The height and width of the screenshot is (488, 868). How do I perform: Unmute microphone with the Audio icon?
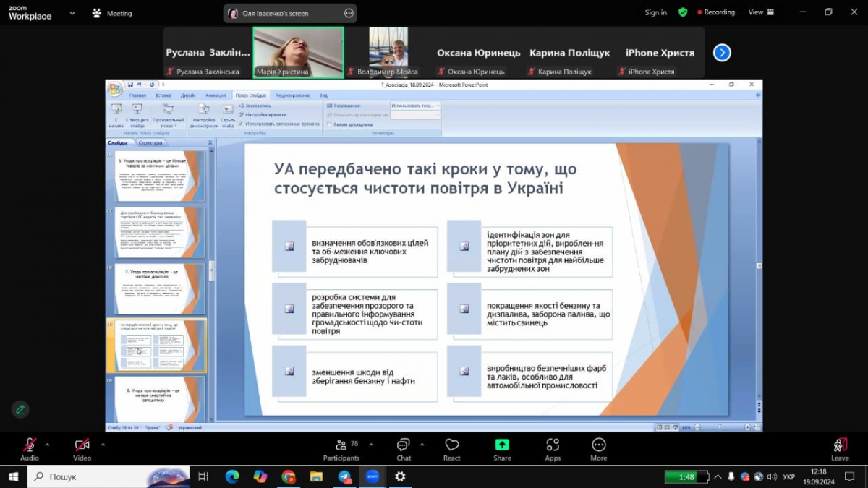point(30,446)
